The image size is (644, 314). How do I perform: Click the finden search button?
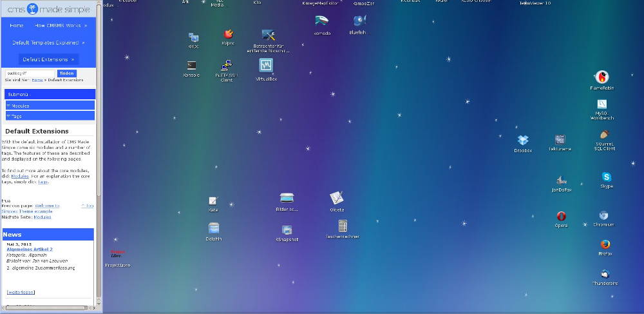point(66,74)
